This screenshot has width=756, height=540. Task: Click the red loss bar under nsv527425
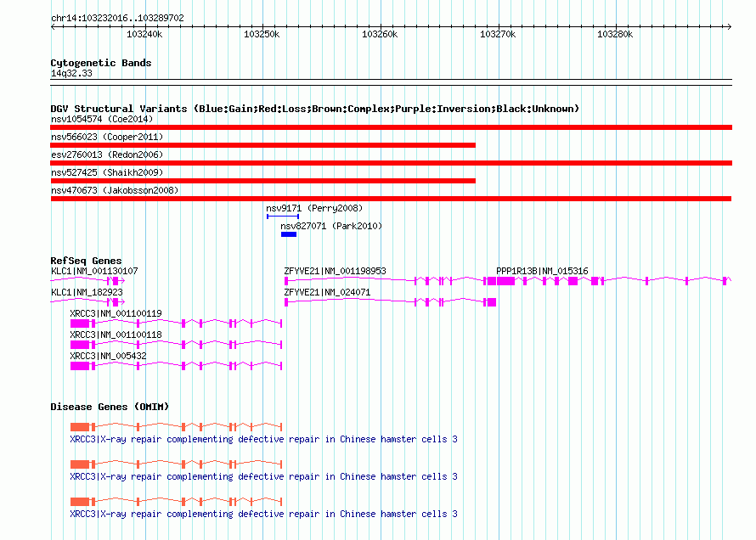point(262,181)
